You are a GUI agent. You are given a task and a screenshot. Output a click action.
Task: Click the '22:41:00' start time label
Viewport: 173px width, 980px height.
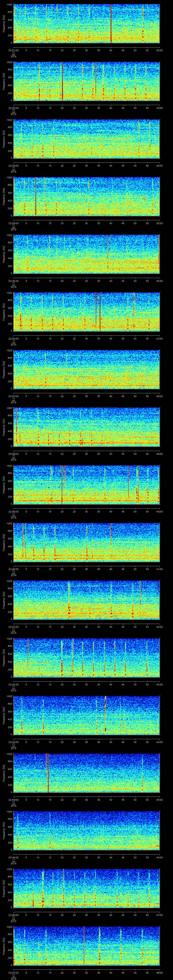[x=14, y=627]
